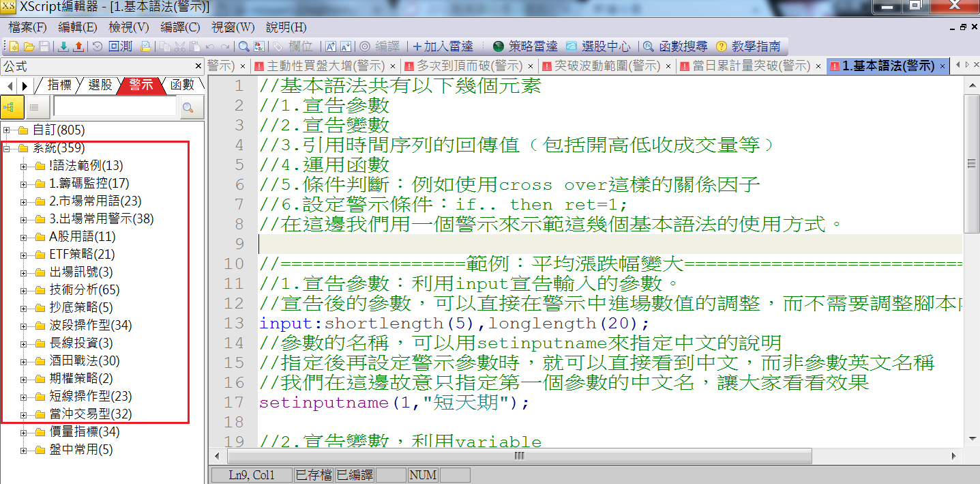Close the 突破波動範圍(警示) tab

click(x=668, y=66)
